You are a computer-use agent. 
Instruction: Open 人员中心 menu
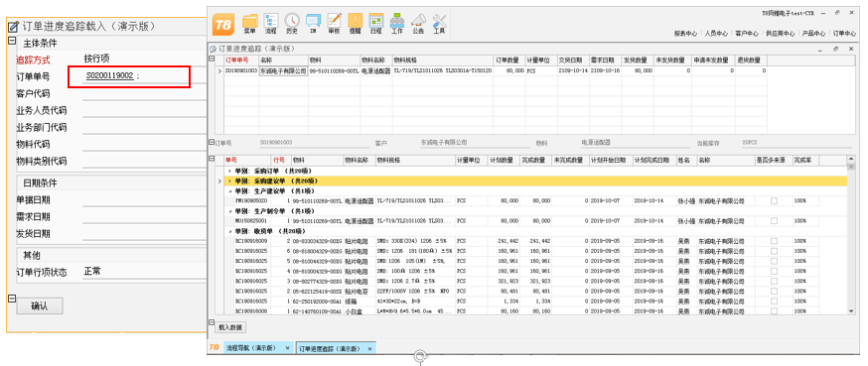[716, 34]
